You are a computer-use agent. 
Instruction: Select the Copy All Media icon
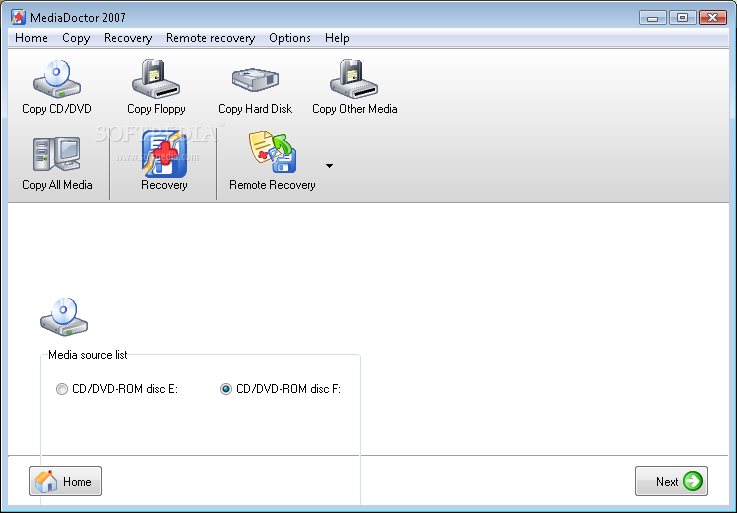(57, 154)
